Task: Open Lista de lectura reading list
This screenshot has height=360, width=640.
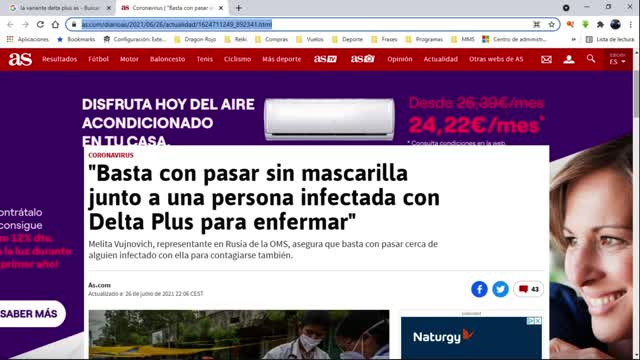Action: 610,39
